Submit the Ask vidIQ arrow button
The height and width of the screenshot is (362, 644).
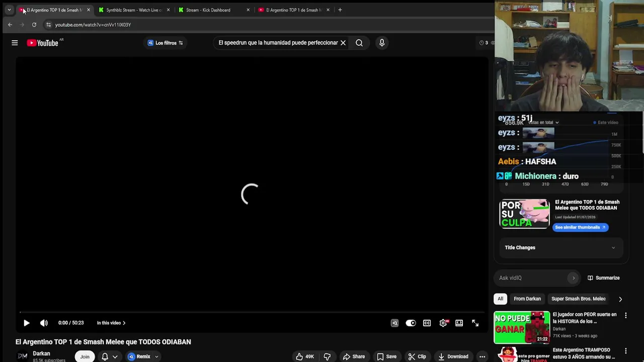pos(573,278)
